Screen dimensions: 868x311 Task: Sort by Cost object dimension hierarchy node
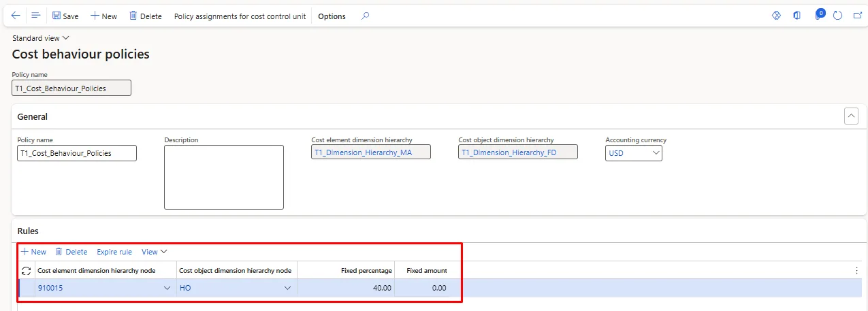tap(236, 270)
